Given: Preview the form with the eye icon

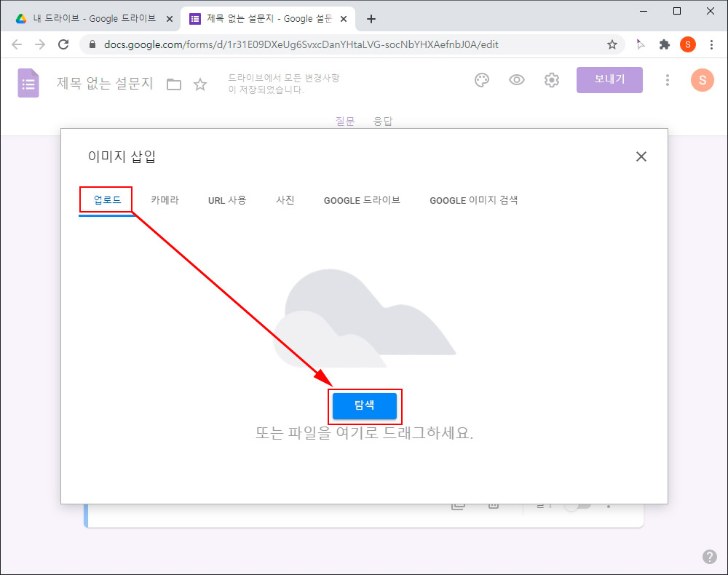Looking at the screenshot, I should click(517, 80).
